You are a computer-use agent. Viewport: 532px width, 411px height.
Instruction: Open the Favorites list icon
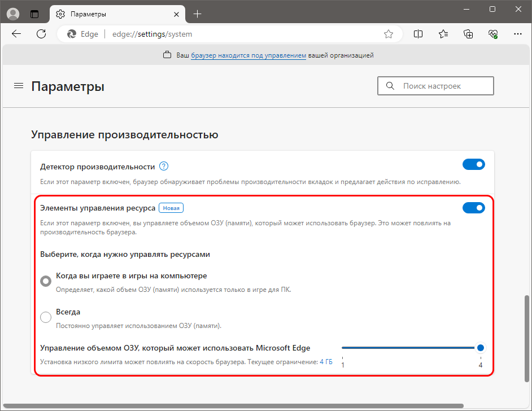click(x=443, y=34)
